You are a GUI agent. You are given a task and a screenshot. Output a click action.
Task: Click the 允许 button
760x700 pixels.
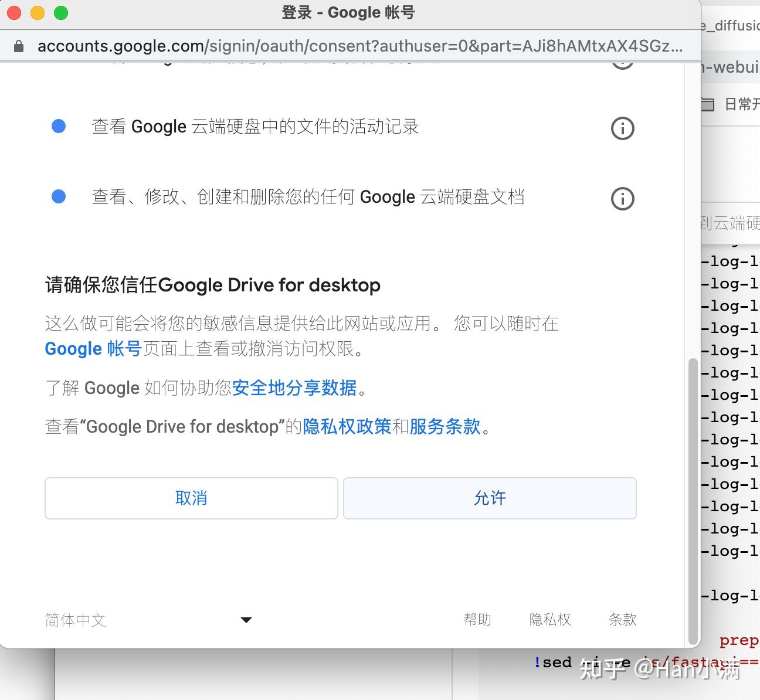pyautogui.click(x=490, y=498)
